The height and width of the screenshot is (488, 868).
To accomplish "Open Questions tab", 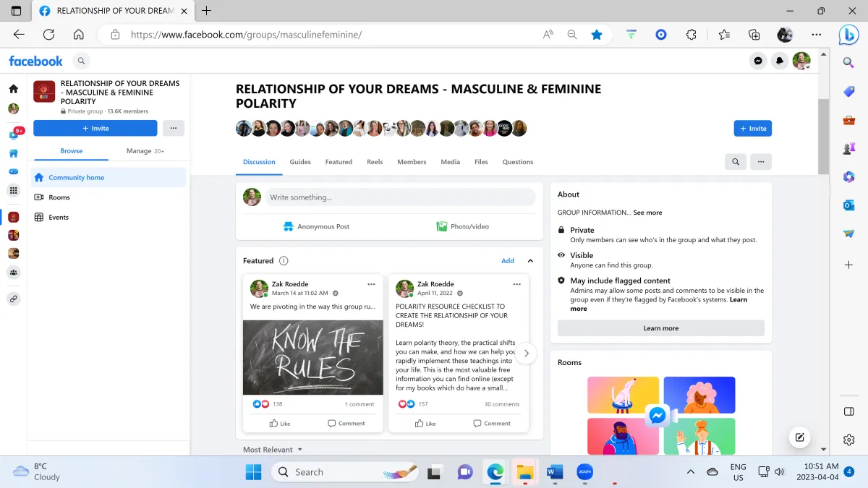I will tap(518, 162).
